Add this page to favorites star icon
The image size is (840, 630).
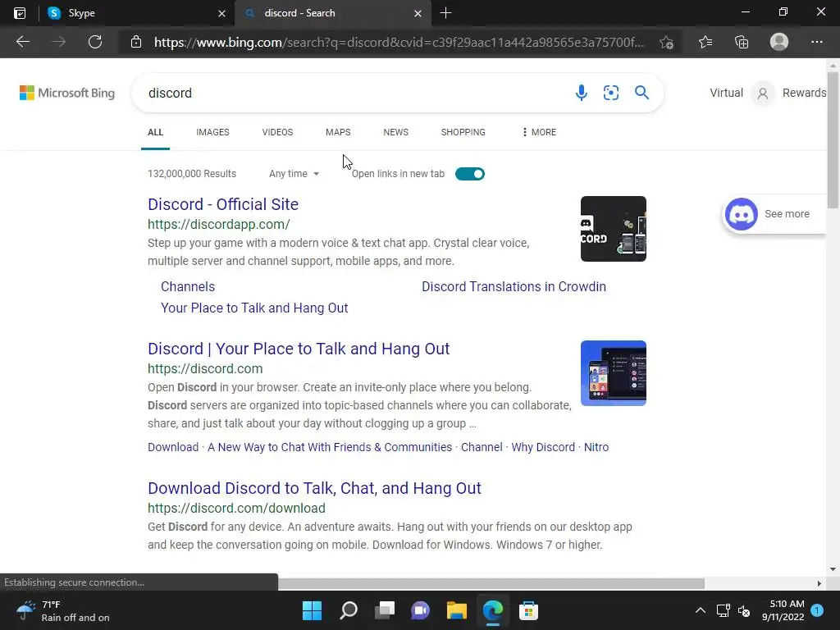666,42
